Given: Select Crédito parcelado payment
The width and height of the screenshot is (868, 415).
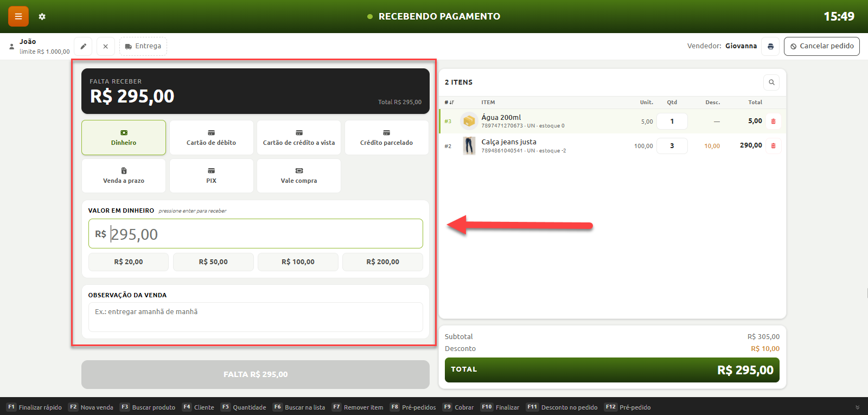Looking at the screenshot, I should (x=387, y=138).
